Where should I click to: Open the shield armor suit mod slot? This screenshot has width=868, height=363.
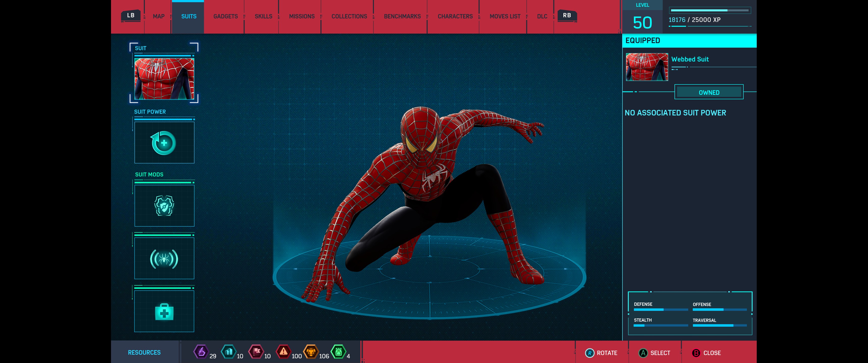tap(164, 206)
